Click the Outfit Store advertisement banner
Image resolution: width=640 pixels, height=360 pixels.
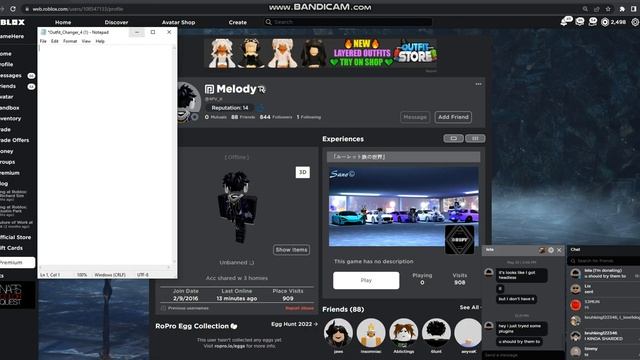[320, 53]
